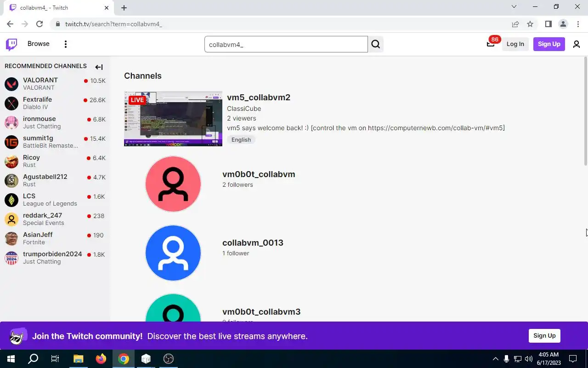
Task: Toggle Chrome side panel
Action: click(548, 24)
